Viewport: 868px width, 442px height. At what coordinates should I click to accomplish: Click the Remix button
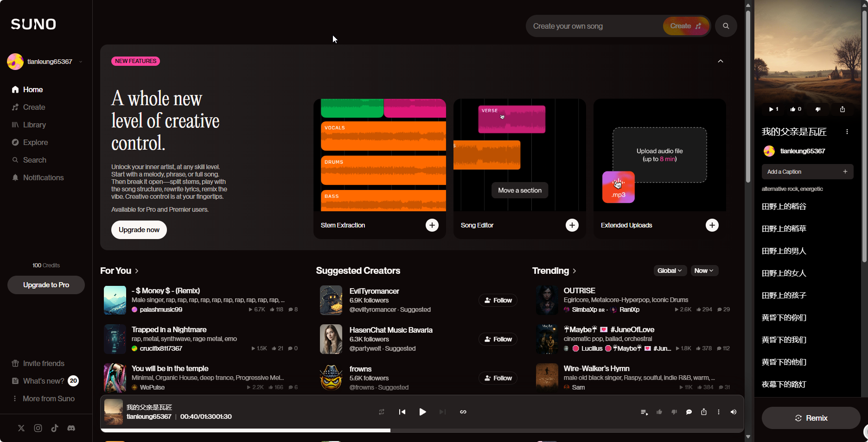pos(811,418)
